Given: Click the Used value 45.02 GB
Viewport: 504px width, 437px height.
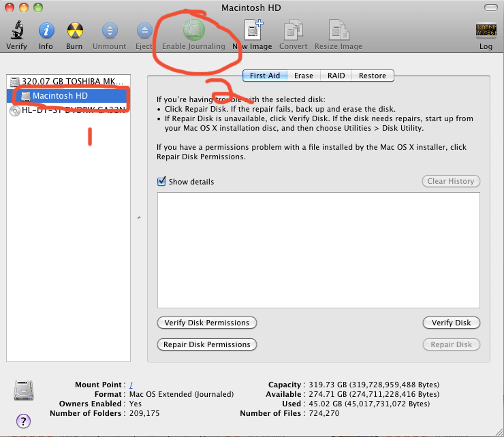Looking at the screenshot, I should click(369, 404).
